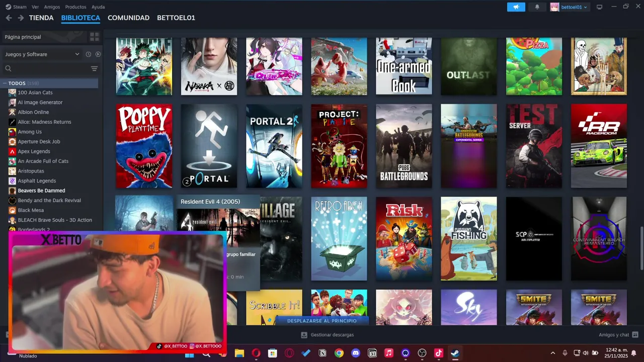Click the downloads icon beside Gestionar descargas
Viewport: 644px width, 362px height.
304,335
